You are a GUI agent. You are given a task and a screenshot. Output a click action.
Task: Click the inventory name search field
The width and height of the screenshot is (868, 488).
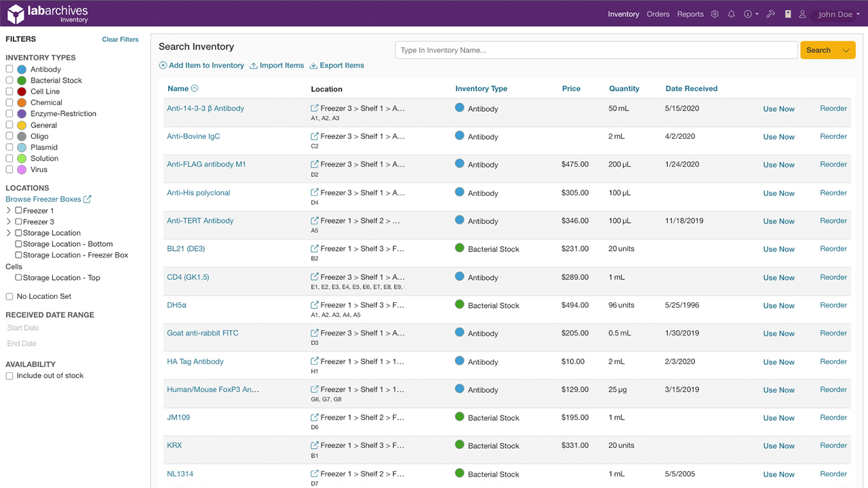click(x=595, y=50)
